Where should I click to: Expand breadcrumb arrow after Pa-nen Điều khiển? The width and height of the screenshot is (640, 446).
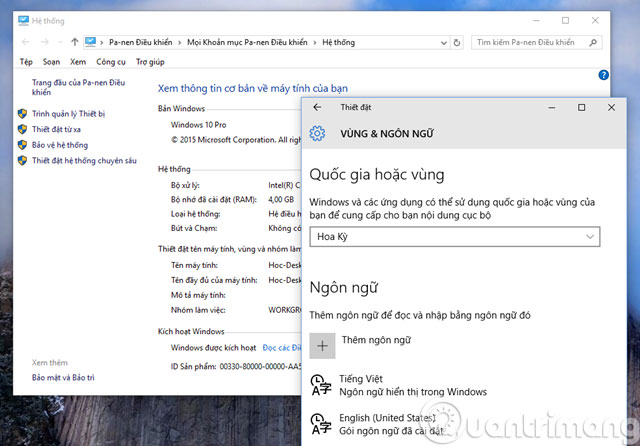[179, 43]
